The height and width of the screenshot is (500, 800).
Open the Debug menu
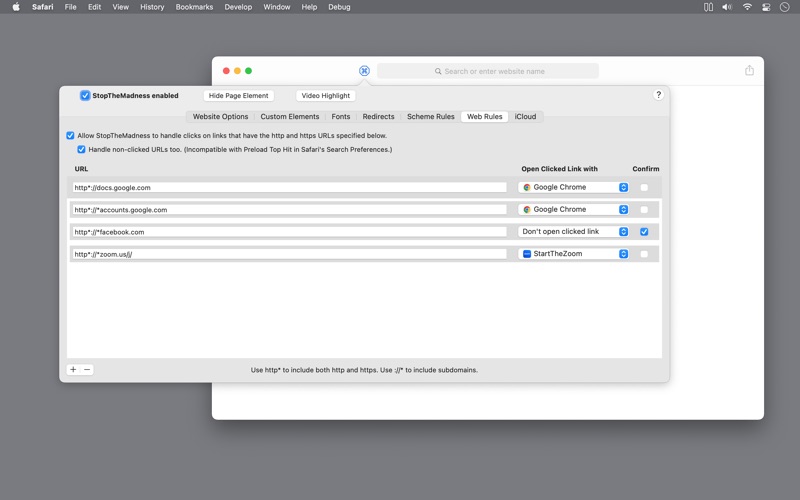(x=339, y=7)
